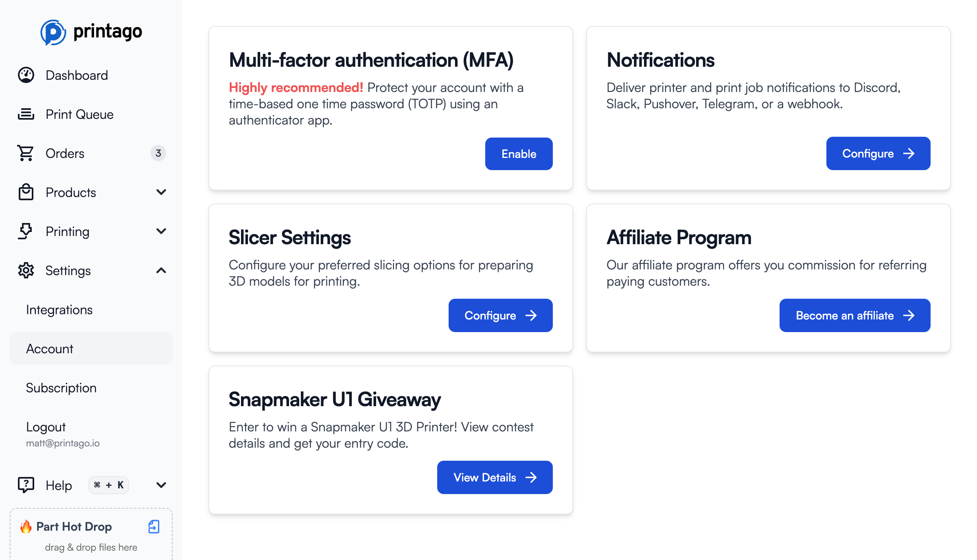Expand the Help menu chevron
The image size is (977, 560).
pos(161,485)
